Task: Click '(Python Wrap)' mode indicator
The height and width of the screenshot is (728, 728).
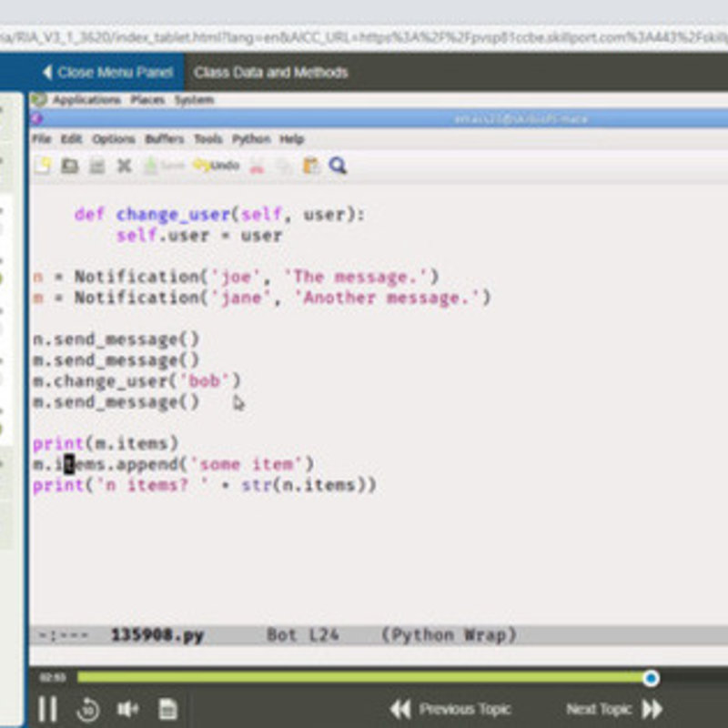Action: pos(449,634)
